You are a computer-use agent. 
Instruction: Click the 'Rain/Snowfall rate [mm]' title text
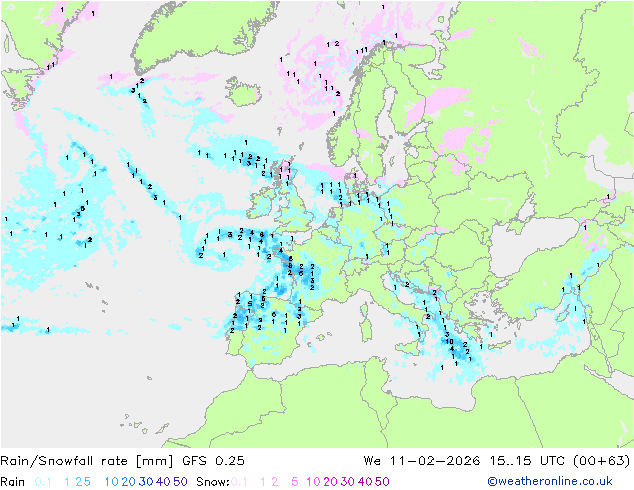pyautogui.click(x=87, y=461)
